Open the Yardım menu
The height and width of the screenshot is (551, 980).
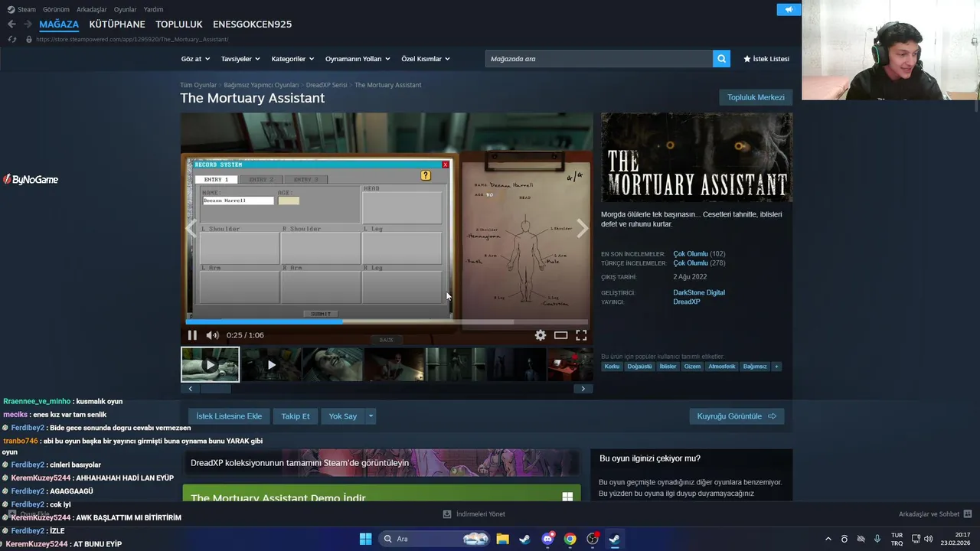coord(153,9)
